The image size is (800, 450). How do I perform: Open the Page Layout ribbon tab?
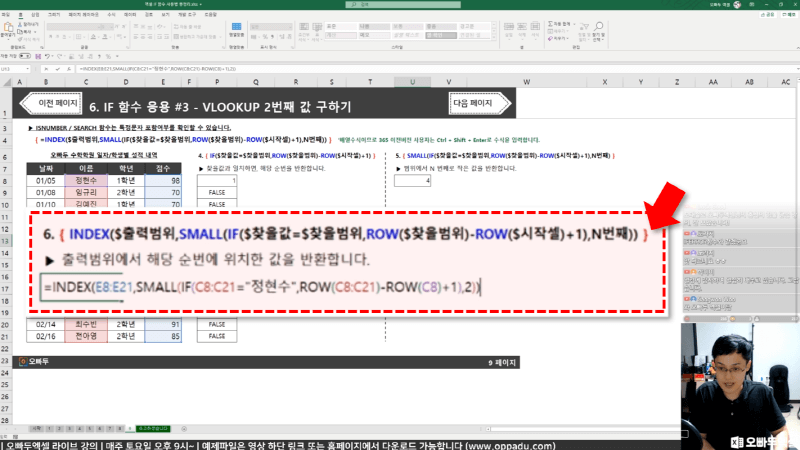pyautogui.click(x=83, y=15)
